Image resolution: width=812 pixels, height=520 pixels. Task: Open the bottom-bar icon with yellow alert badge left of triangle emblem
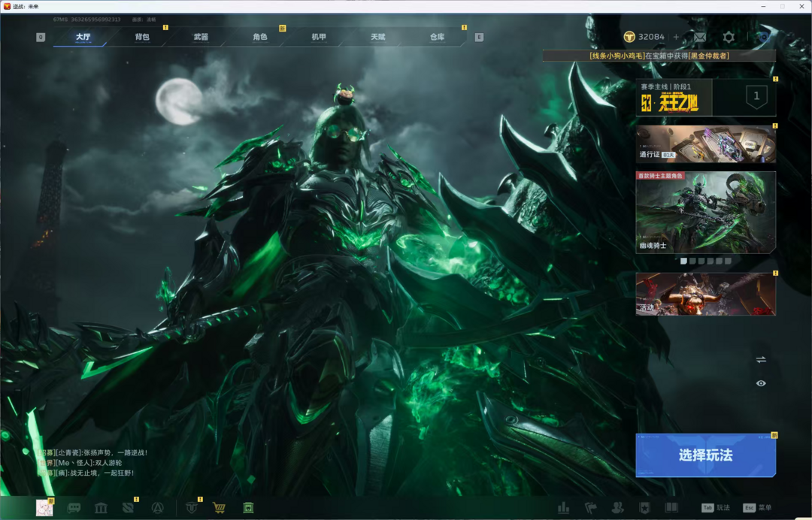pyautogui.click(x=128, y=508)
